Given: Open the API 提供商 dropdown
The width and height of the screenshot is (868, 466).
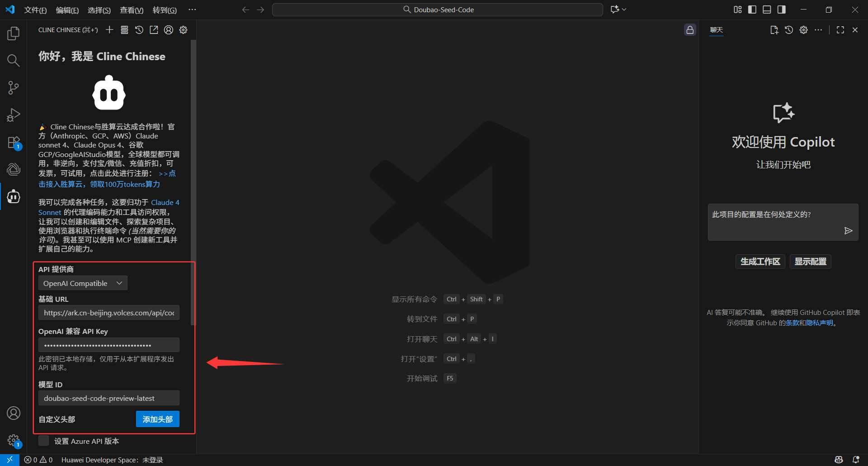Looking at the screenshot, I should pyautogui.click(x=83, y=283).
